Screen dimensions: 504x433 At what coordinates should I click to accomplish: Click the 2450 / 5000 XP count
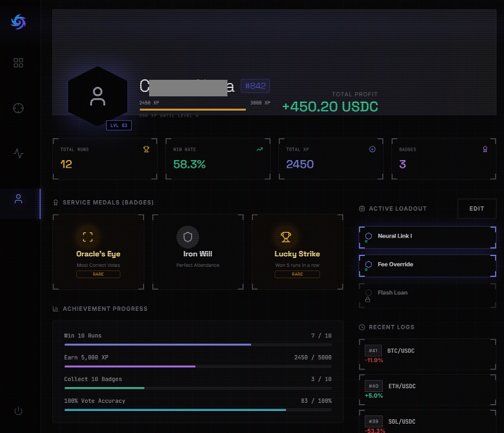(313, 357)
